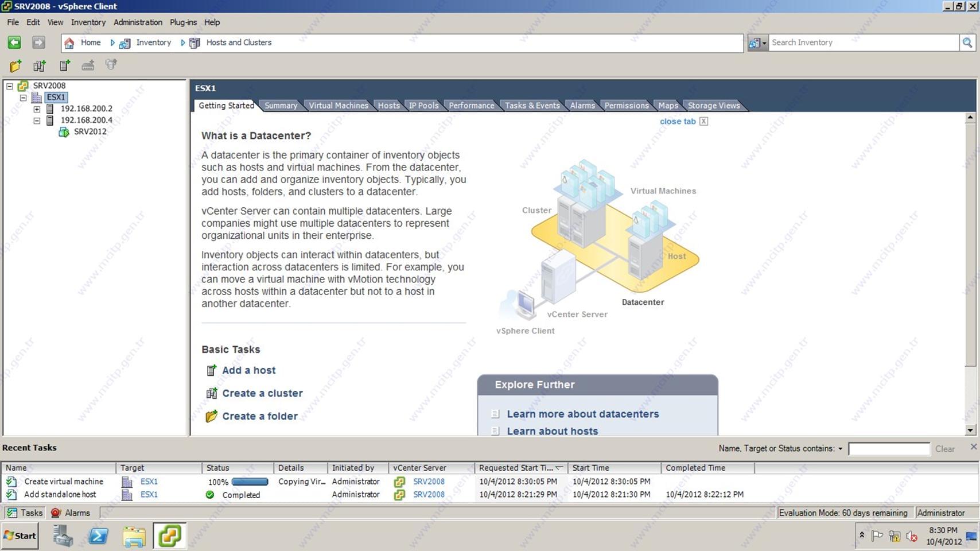Open the Administration menu

pyautogui.click(x=138, y=22)
